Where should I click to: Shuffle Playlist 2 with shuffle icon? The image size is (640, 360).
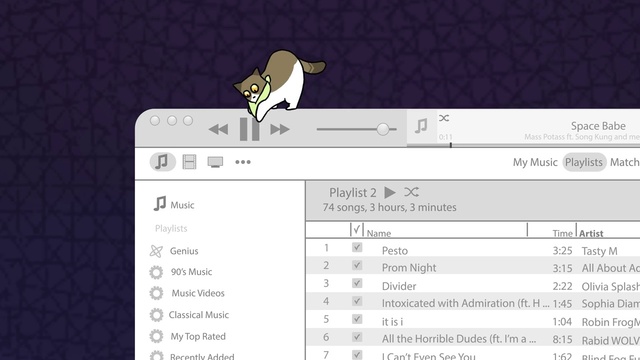[x=411, y=192]
